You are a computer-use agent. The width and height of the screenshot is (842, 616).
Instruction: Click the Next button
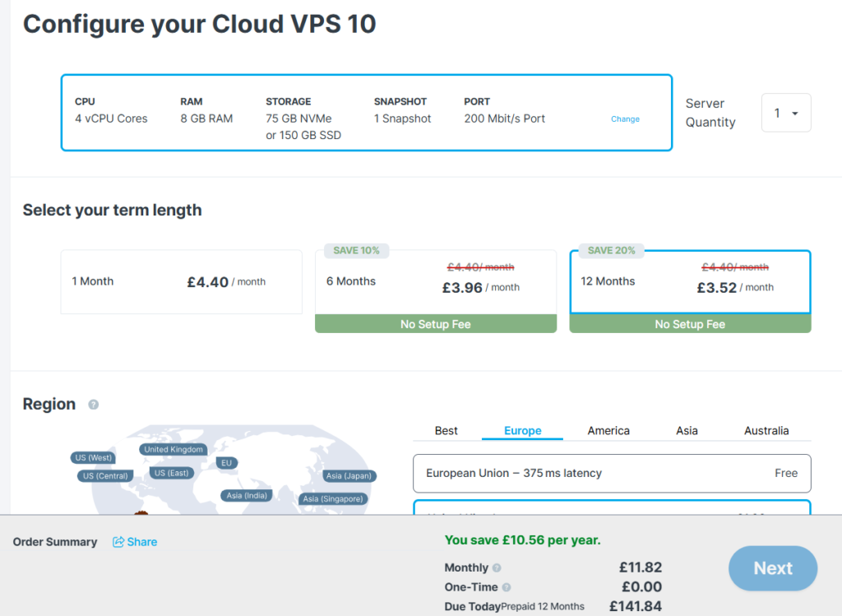tap(772, 568)
